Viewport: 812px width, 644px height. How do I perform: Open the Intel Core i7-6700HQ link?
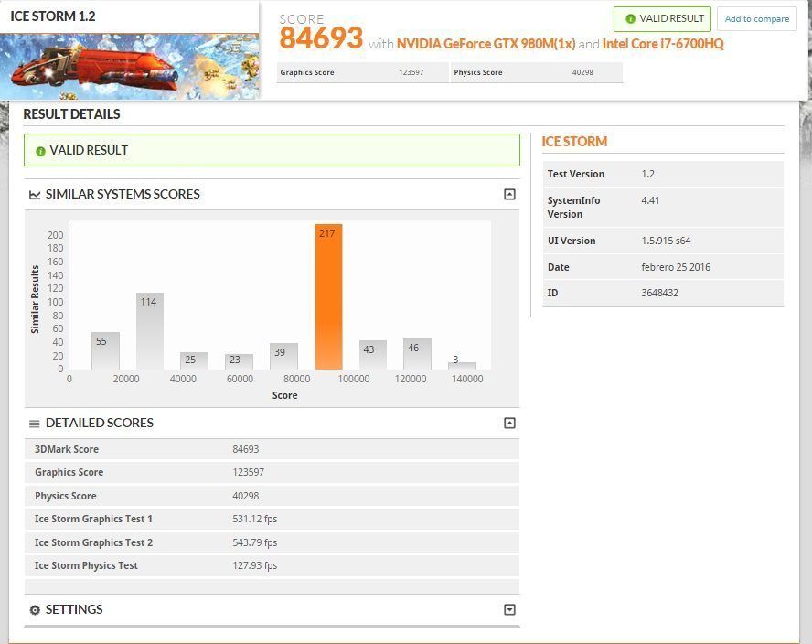pyautogui.click(x=662, y=43)
